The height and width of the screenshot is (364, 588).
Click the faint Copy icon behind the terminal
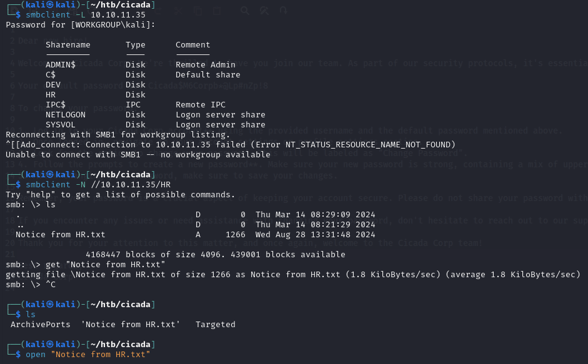point(196,11)
